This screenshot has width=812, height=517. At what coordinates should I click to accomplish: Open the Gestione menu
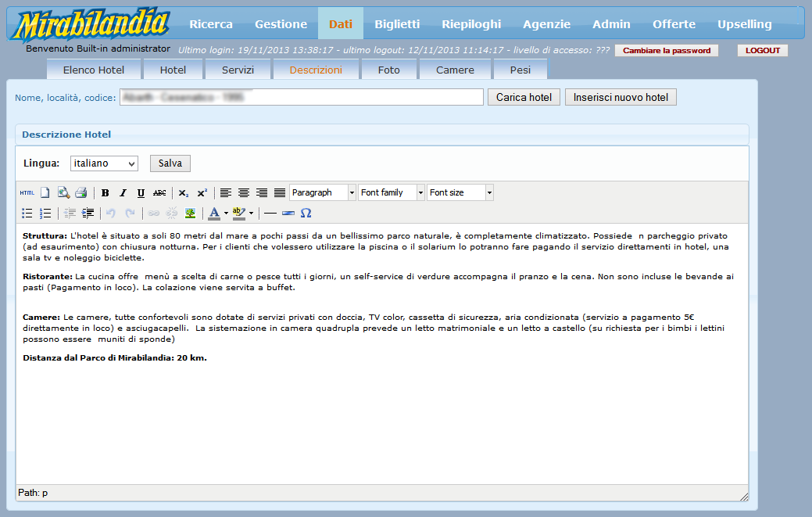click(x=281, y=23)
